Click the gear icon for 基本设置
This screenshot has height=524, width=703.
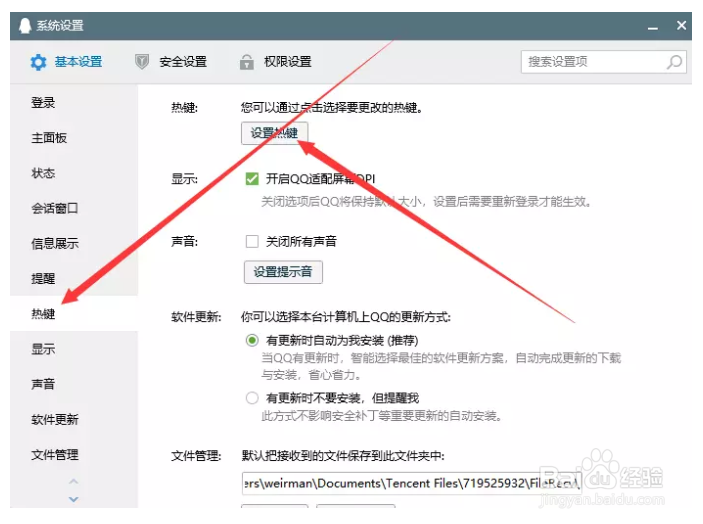38,62
